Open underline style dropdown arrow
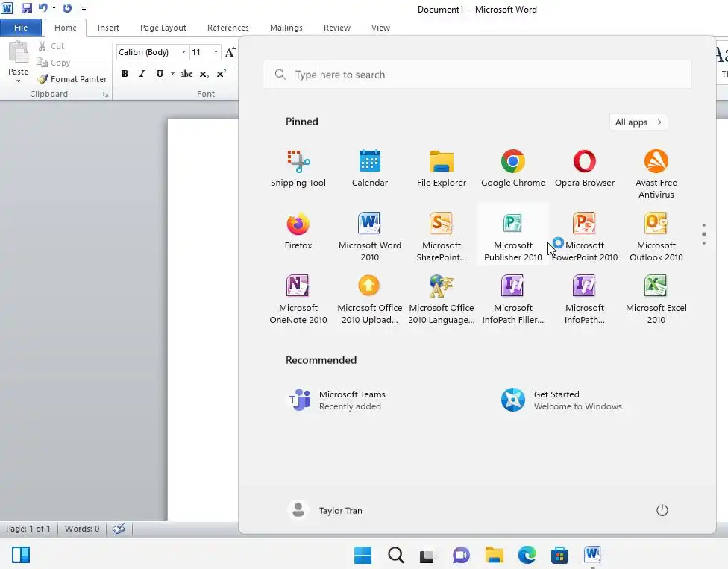Viewport: 728px width, 569px height. click(172, 74)
